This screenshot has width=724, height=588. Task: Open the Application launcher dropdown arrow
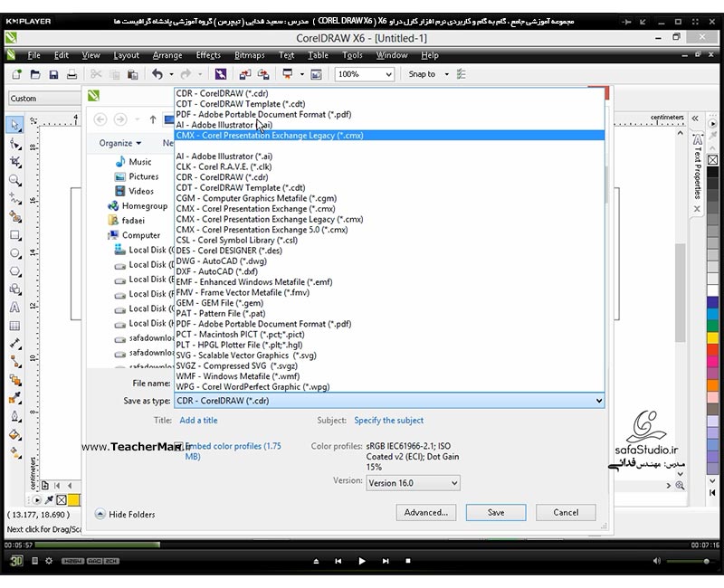301,74
